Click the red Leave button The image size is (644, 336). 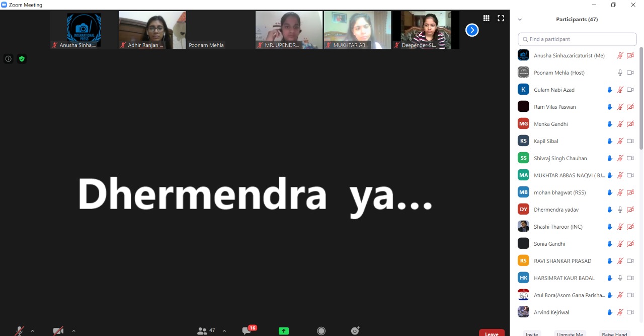point(492,333)
